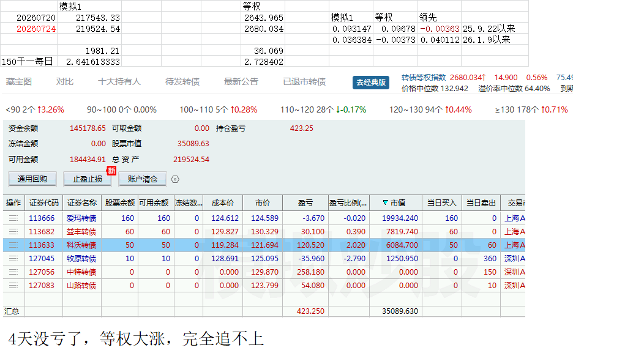Viewport: 644px width, 356px height.
Task: Click the 总资产 value 219524.54
Action: pos(191,159)
